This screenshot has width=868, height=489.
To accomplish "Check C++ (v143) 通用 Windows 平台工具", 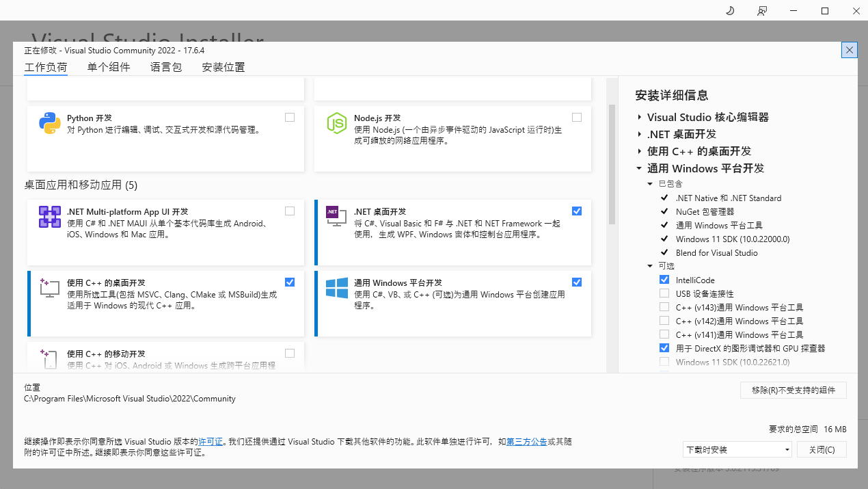I will [x=664, y=307].
